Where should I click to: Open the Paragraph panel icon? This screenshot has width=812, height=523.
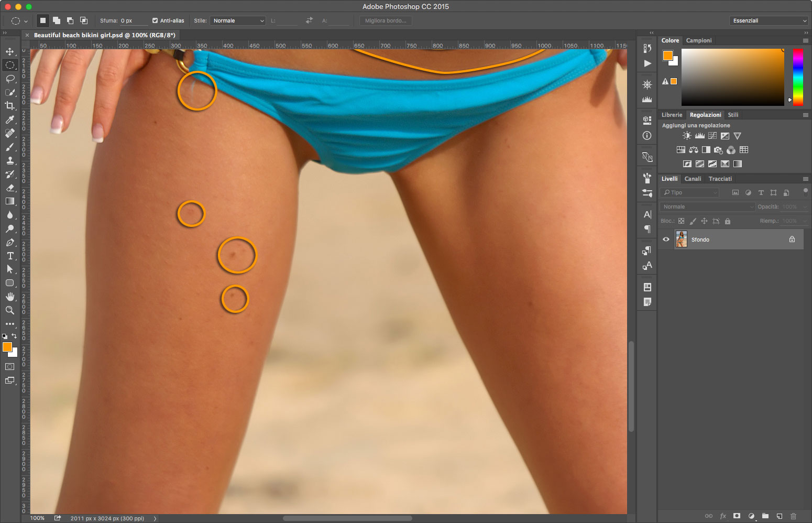point(647,229)
